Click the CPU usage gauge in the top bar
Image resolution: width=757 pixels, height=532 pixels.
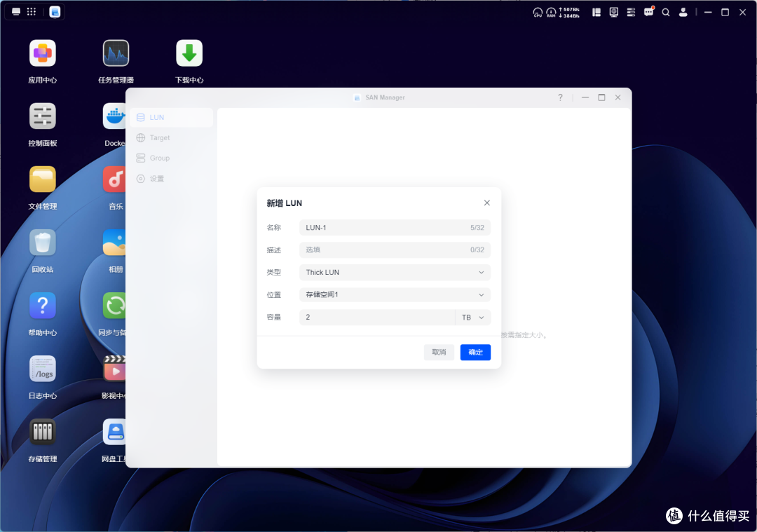[x=538, y=13]
